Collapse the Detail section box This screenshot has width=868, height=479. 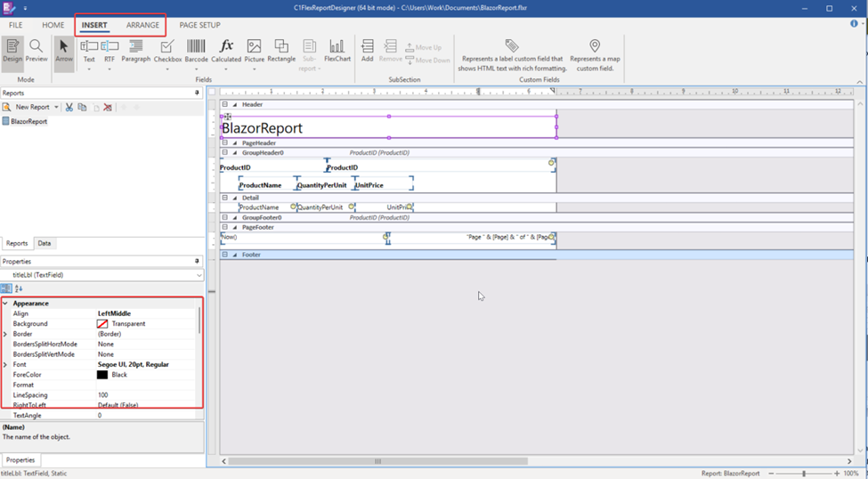coord(224,198)
